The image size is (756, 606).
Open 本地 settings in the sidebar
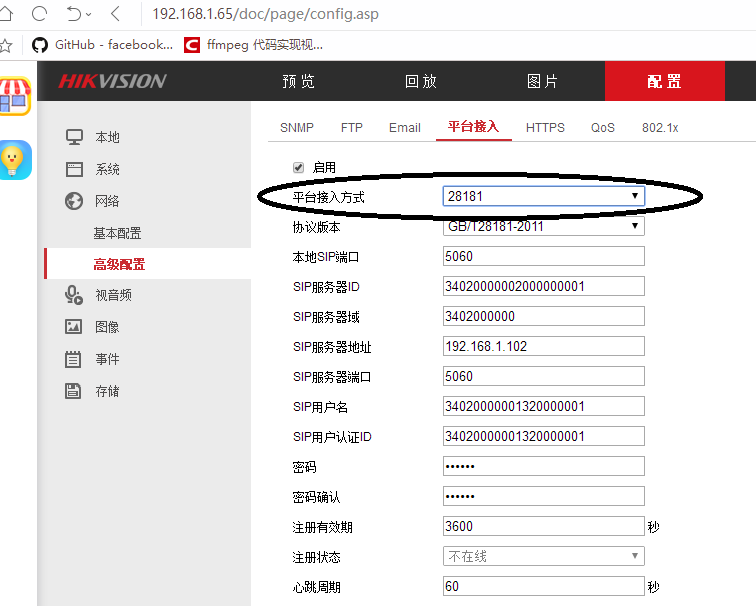[x=107, y=137]
